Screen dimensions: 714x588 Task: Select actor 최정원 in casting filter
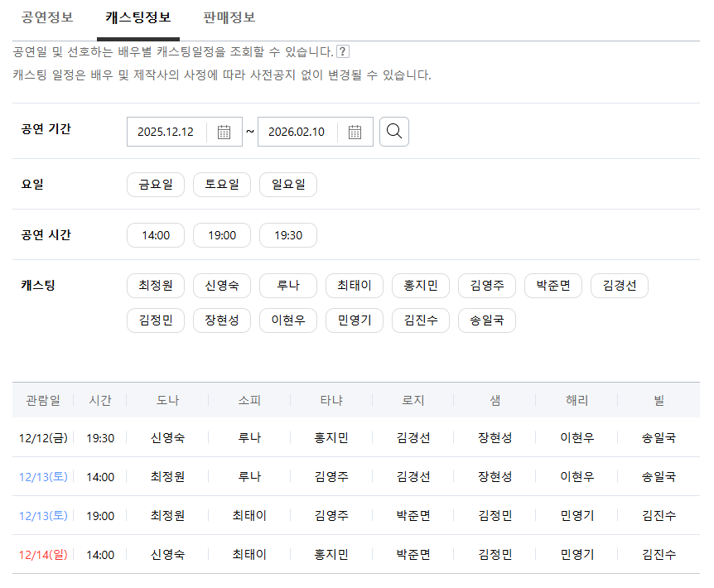click(x=155, y=285)
